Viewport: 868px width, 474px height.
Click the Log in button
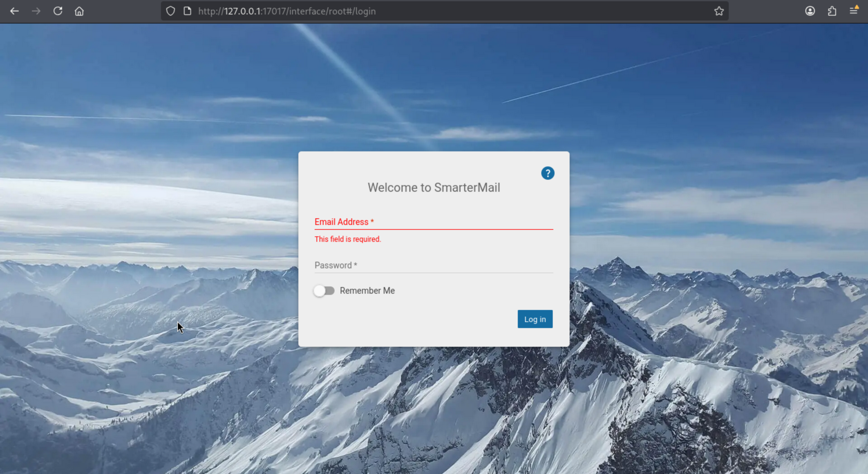click(x=535, y=319)
